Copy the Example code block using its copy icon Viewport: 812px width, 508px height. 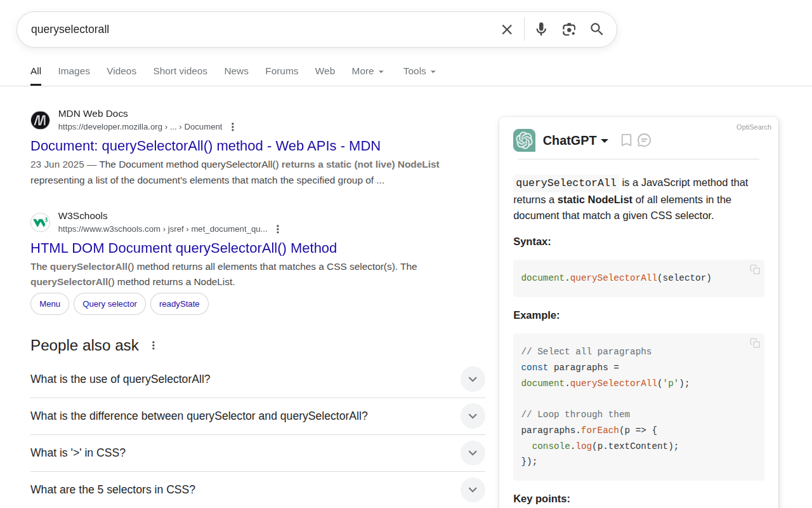pos(754,342)
